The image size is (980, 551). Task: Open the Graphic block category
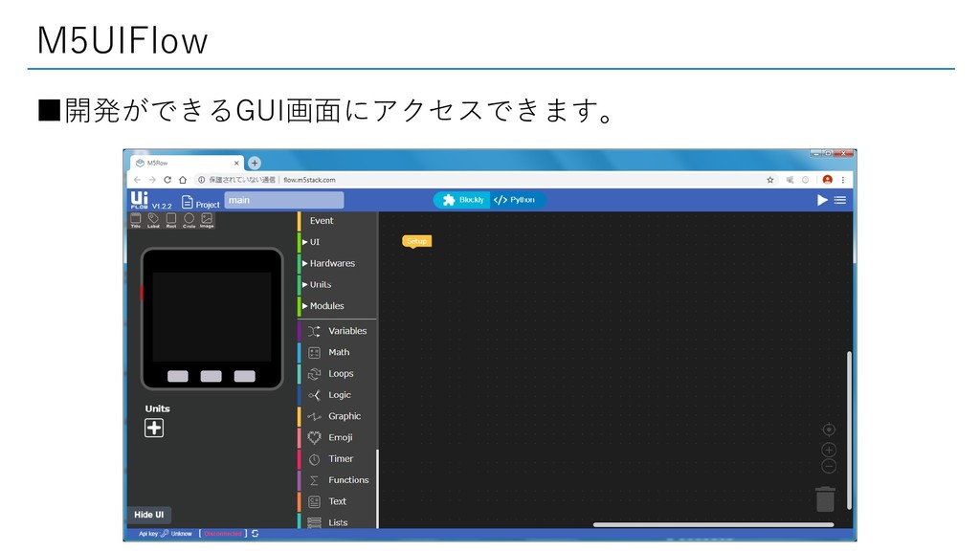click(338, 416)
